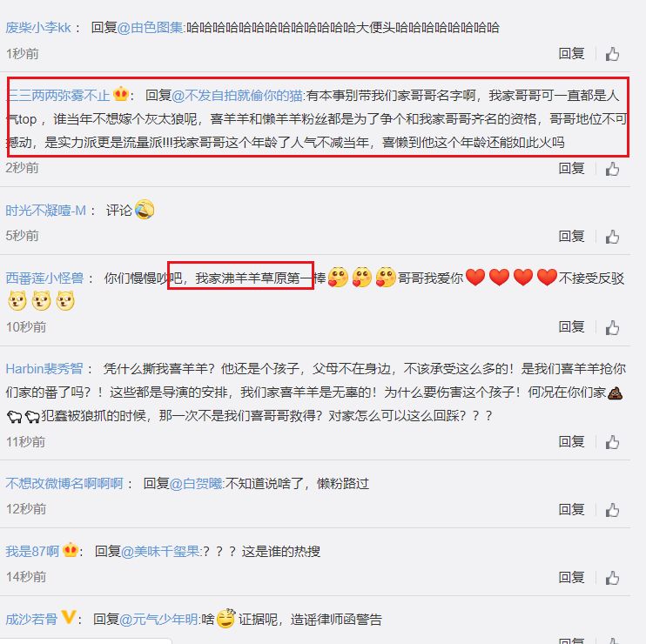Image resolution: width=646 pixels, height=644 pixels.
Task: Open the mentioned user @白贺曦
Action: (x=196, y=483)
